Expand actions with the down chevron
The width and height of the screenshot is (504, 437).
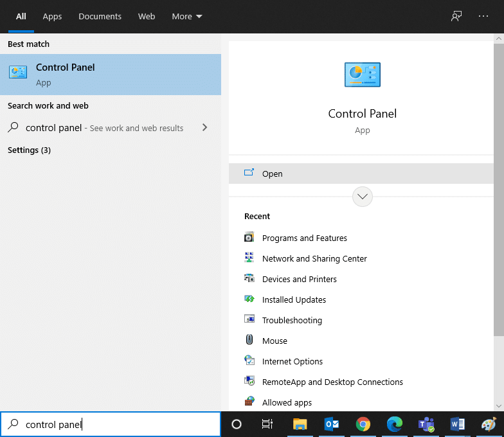coord(363,197)
